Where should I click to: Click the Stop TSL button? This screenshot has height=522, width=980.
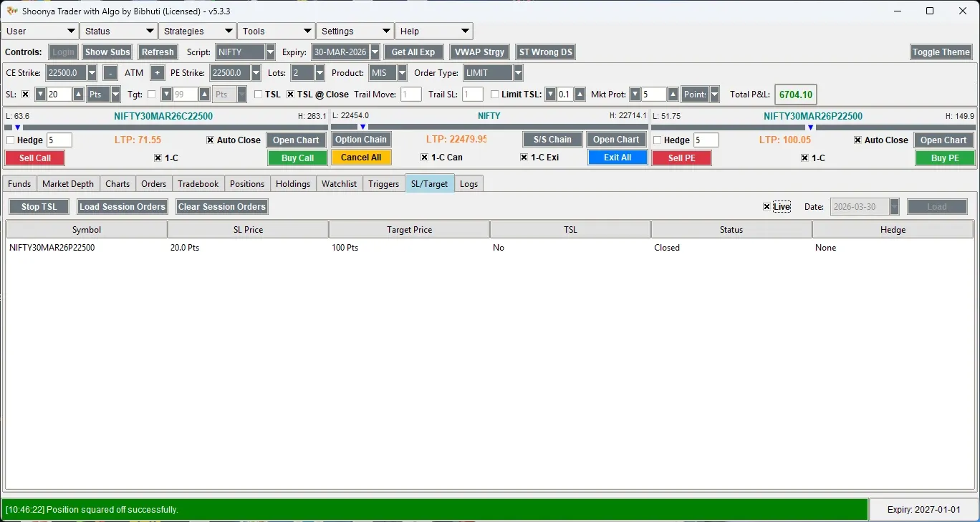coord(39,207)
